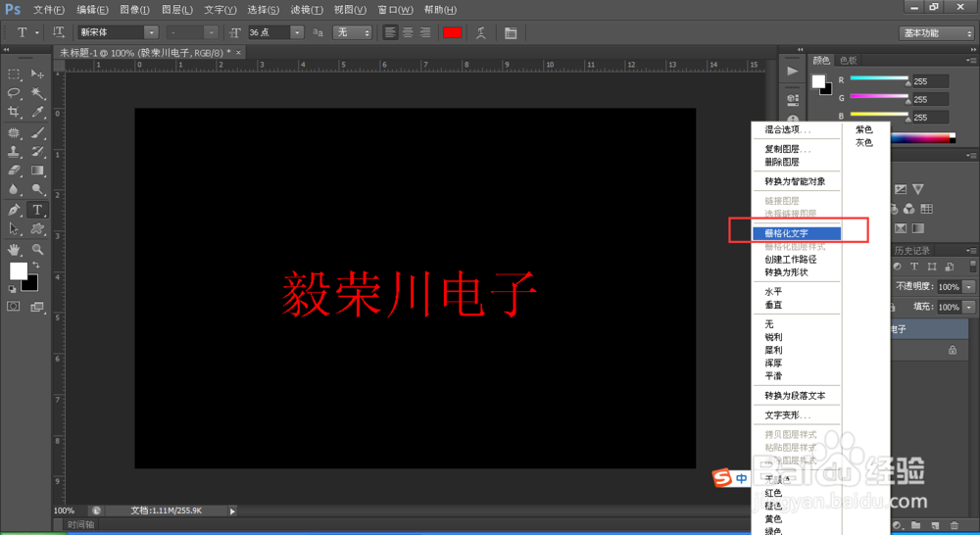Choose 栅格化文字 from context menu
This screenshot has height=535, width=980.
[x=797, y=233]
